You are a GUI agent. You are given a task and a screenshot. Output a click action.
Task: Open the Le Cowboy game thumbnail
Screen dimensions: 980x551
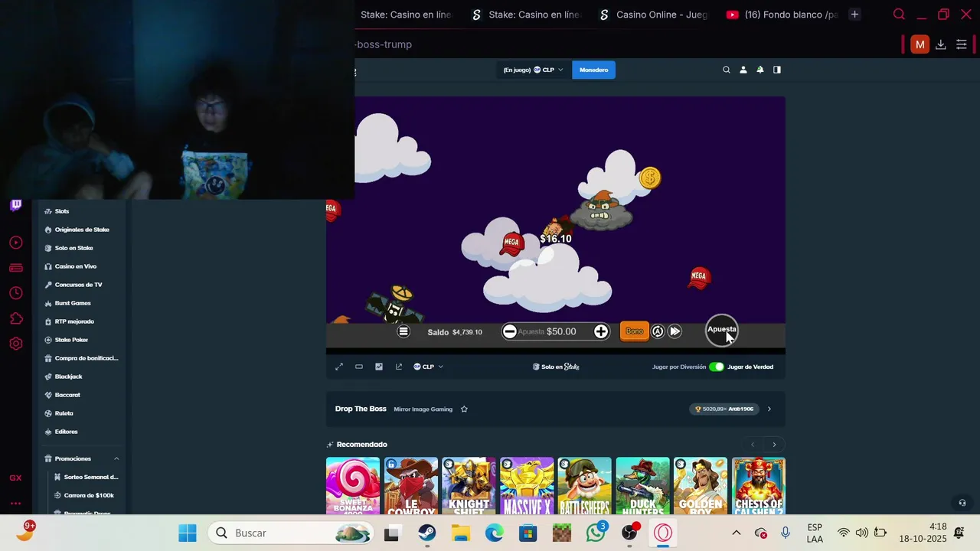click(x=411, y=486)
